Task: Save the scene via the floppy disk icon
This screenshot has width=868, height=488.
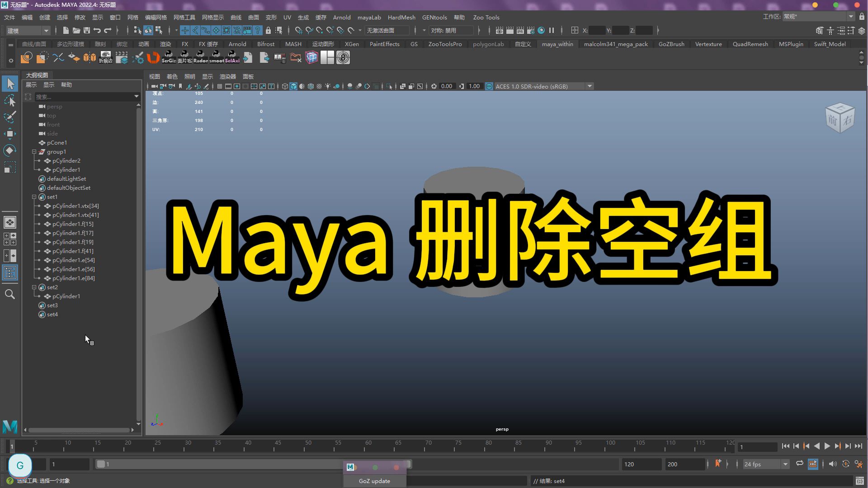Action: [87, 30]
